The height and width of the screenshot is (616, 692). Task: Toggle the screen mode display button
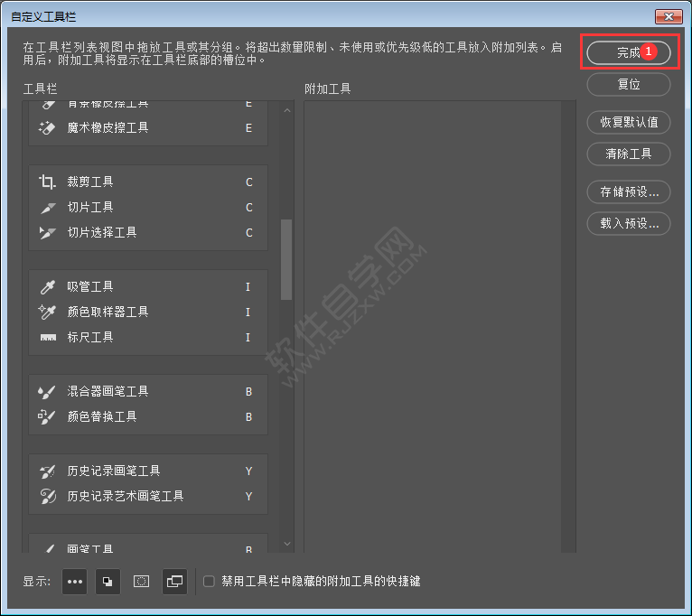coord(174,582)
